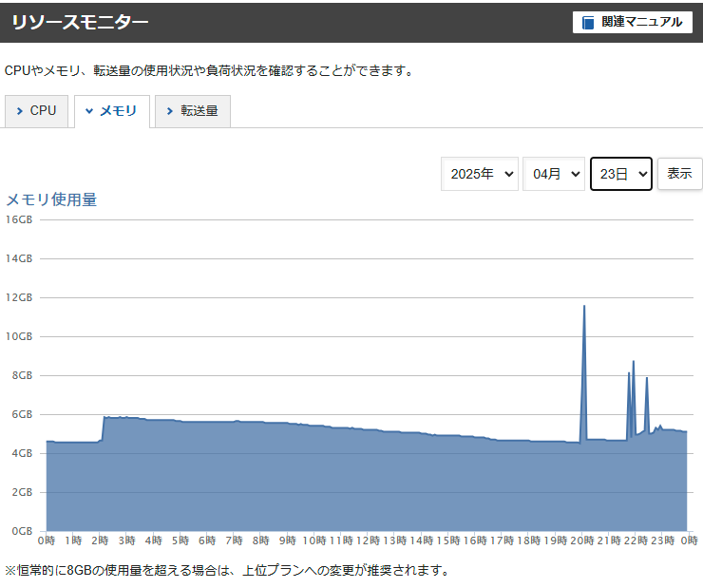Switch to the CPU tab
The image size is (703, 588).
point(36,111)
